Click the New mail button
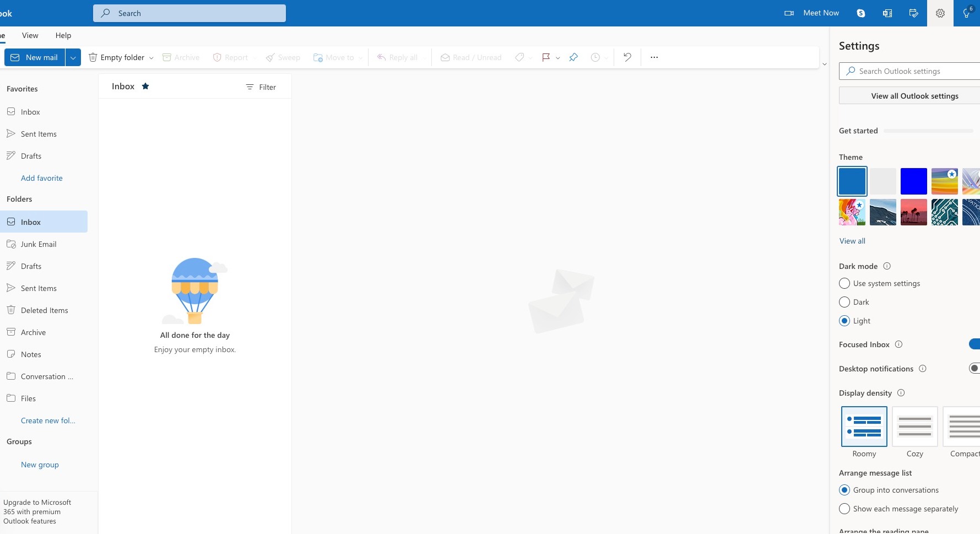The width and height of the screenshot is (980, 534). point(35,57)
